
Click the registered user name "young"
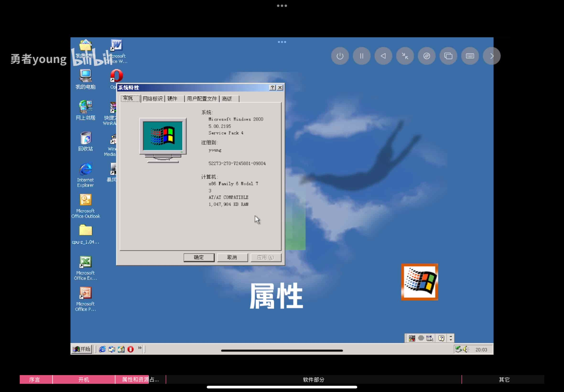click(x=215, y=150)
